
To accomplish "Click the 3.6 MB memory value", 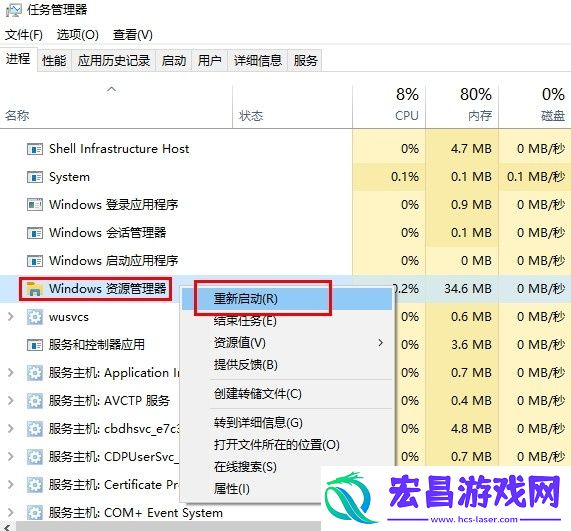I will pyautogui.click(x=471, y=345).
